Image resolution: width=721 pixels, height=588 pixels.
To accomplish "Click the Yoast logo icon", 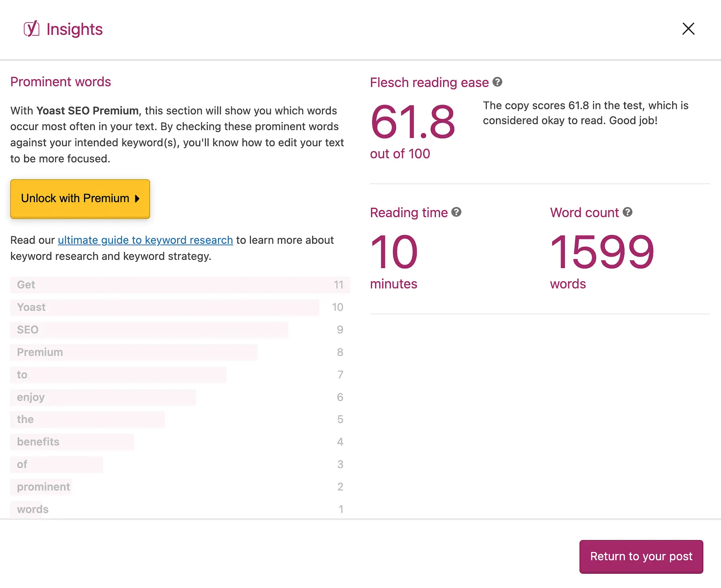I will [x=31, y=29].
